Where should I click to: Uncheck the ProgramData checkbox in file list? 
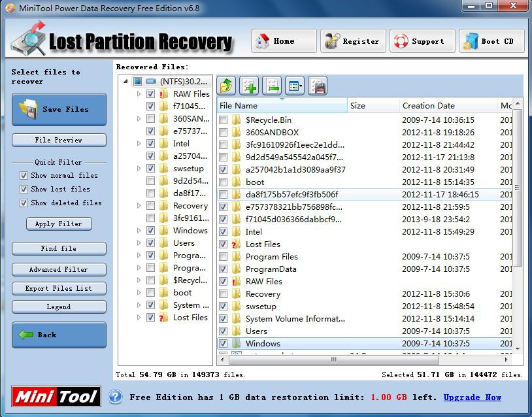tap(223, 269)
